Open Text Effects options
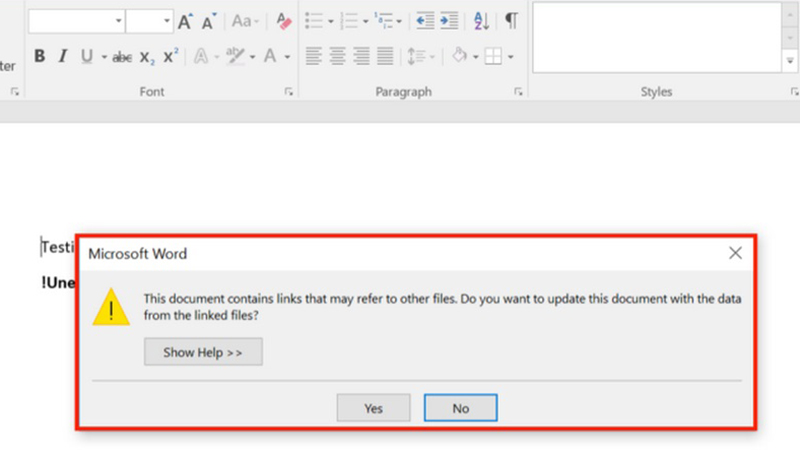Screen dimensions: 800x450 coord(201,56)
